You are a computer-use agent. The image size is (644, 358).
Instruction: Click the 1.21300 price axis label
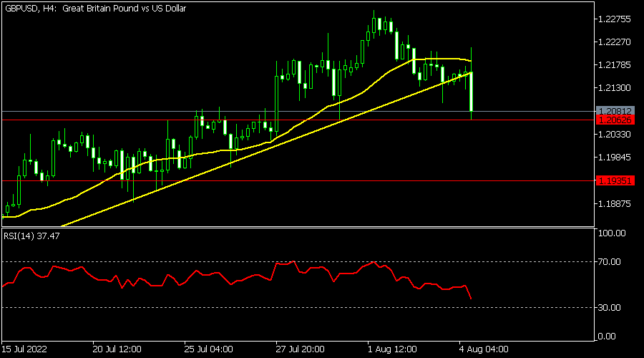(x=615, y=88)
